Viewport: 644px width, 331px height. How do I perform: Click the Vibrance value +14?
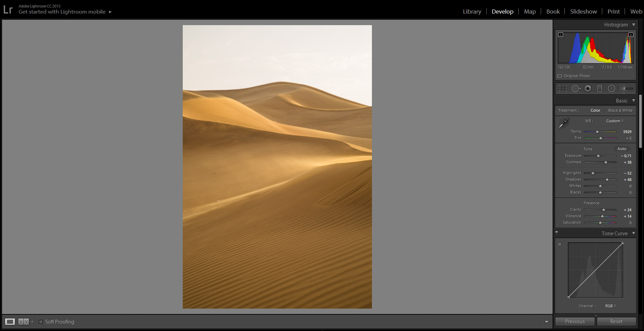[628, 216]
